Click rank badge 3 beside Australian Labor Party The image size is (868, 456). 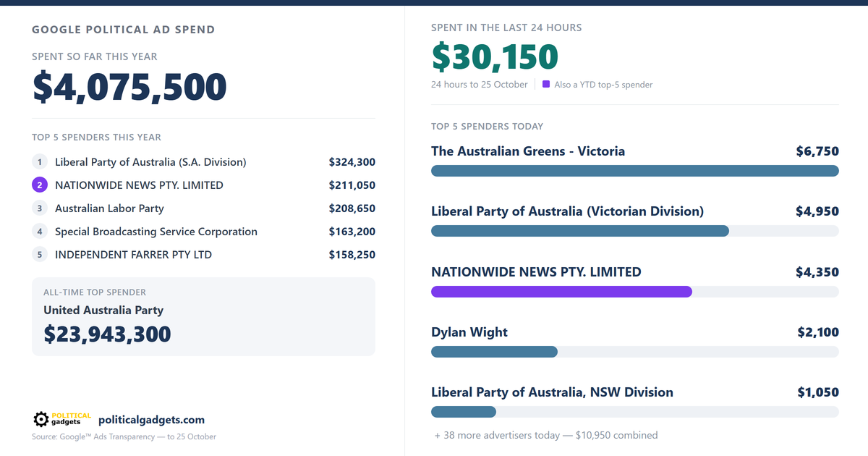[40, 208]
